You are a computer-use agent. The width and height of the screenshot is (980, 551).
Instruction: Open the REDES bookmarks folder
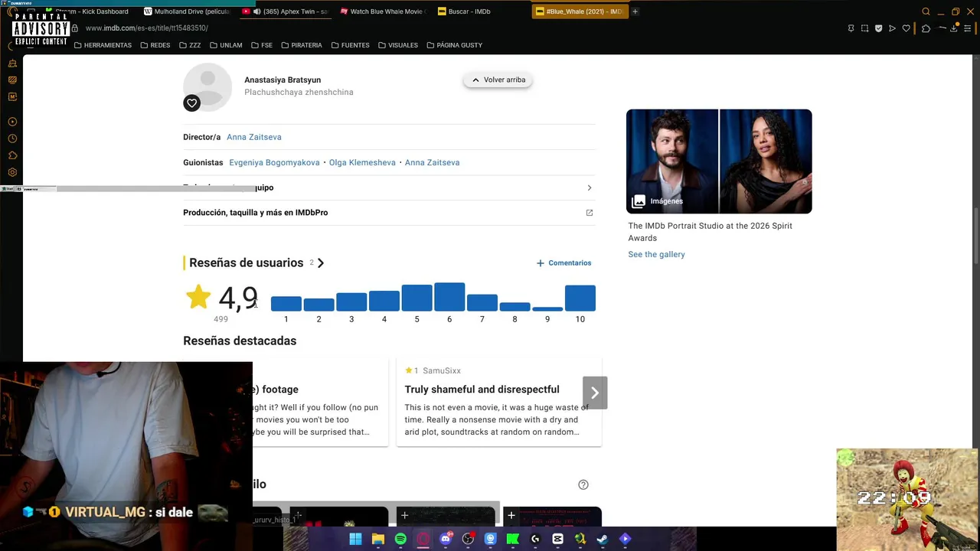tap(155, 45)
